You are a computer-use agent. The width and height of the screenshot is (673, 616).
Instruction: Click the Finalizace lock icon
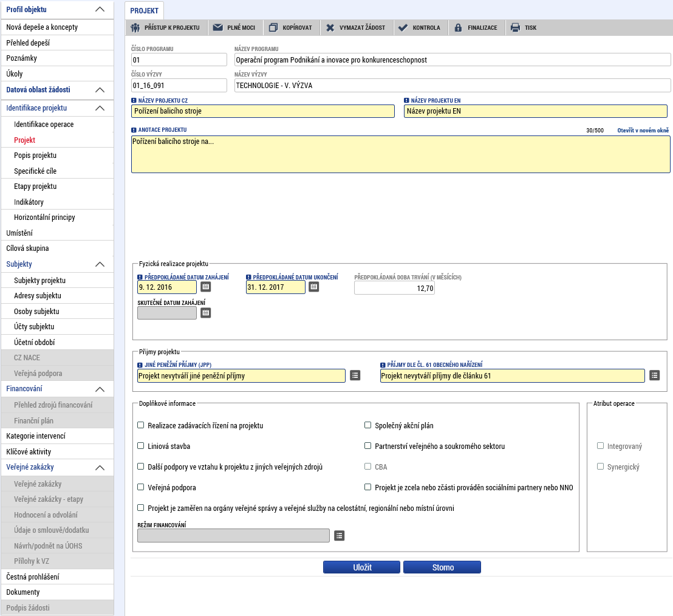click(x=459, y=28)
